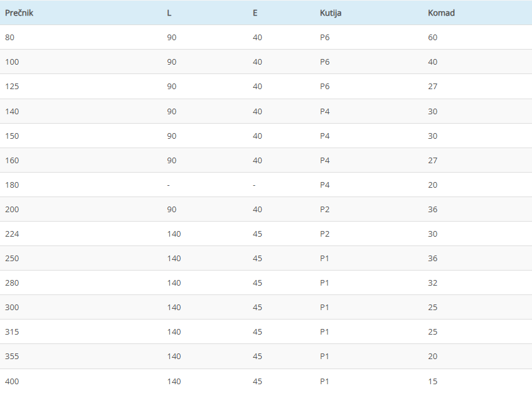Select the P2 box cell in the 200 row
The width and height of the screenshot is (532, 393).
coord(324,209)
